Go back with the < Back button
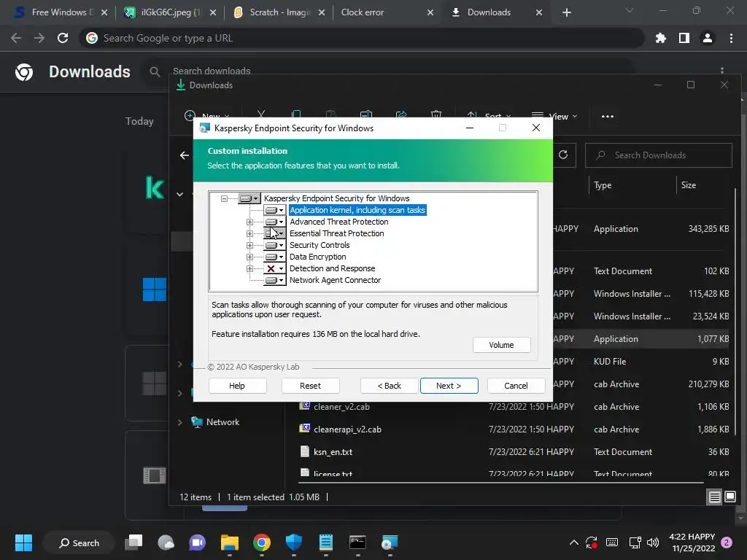Screen dimensions: 747x560 (x=390, y=386)
